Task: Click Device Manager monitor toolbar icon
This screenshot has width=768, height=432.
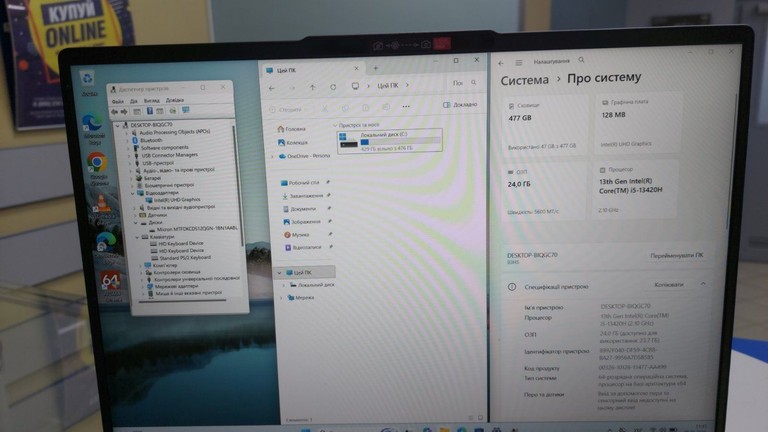Action: pyautogui.click(x=186, y=110)
